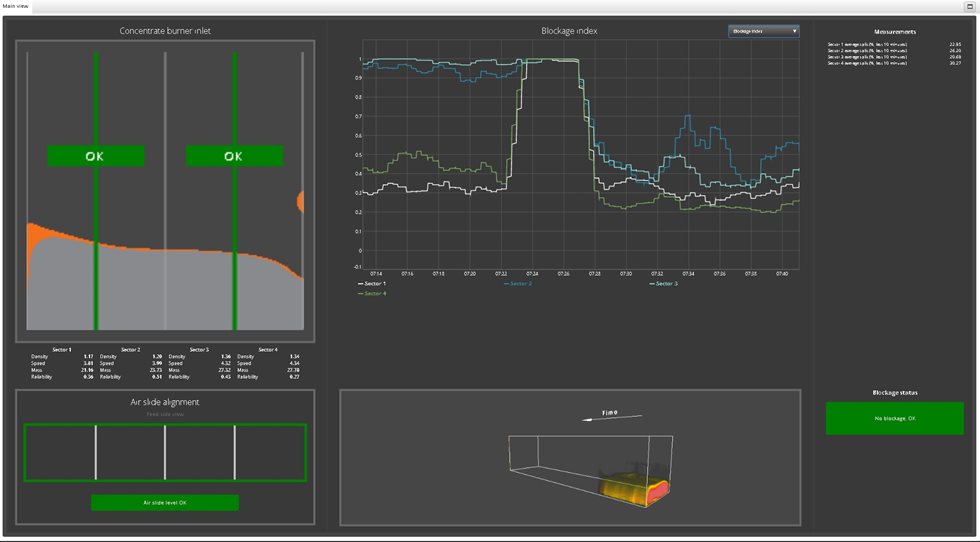Click the orange half-circle marker on burner inlet
Image resolution: width=980 pixels, height=542 pixels.
click(x=300, y=202)
